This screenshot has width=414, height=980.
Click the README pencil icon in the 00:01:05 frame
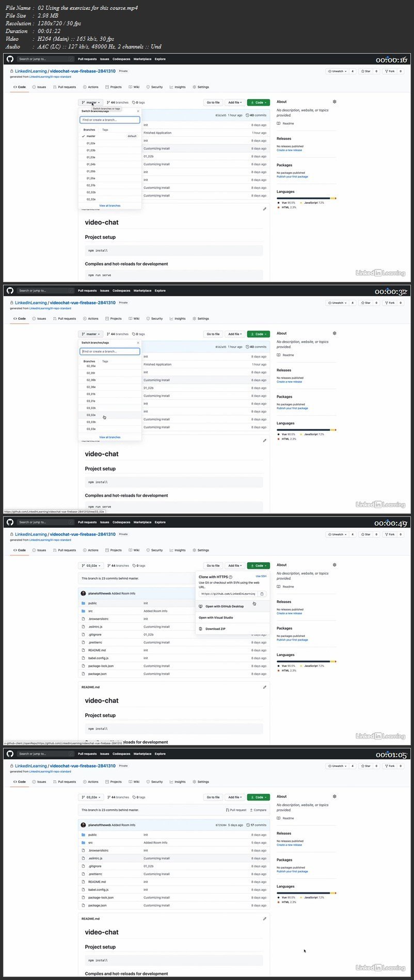click(264, 919)
